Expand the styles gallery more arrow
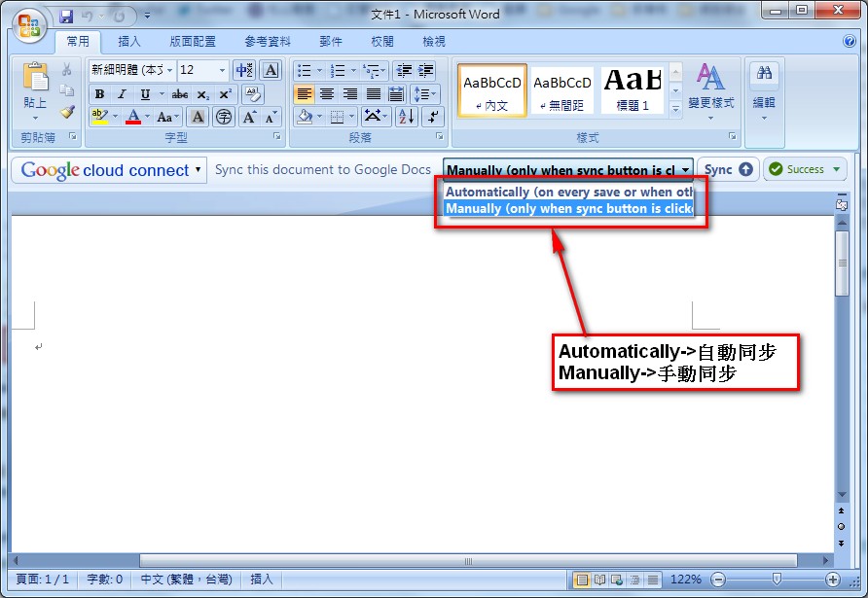 click(x=675, y=109)
